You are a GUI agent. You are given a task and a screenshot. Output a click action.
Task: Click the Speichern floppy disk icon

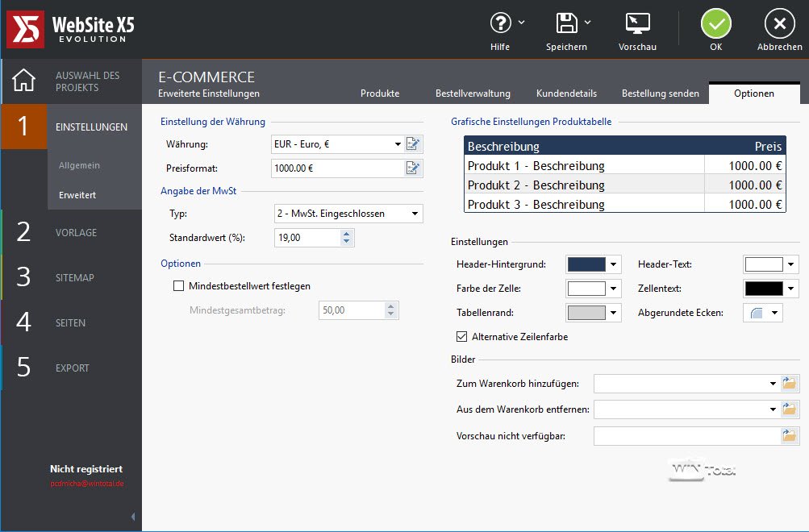pos(566,23)
